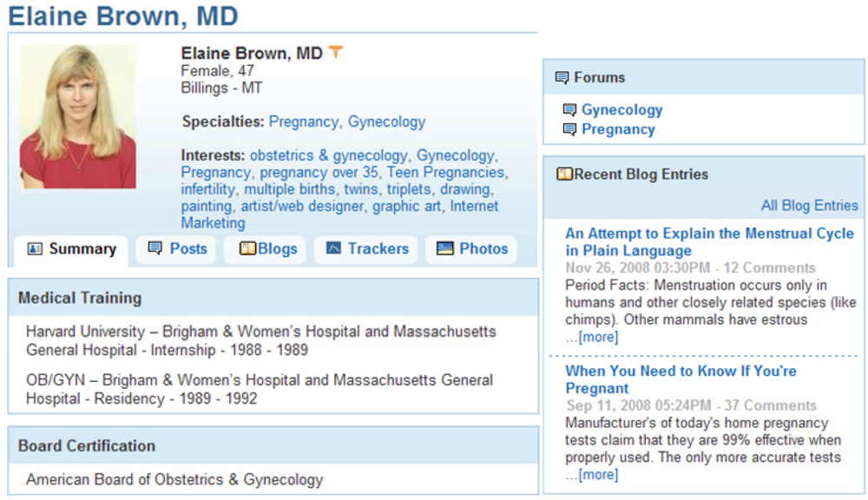
Task: Click the Recent Blog Entries book icon
Action: [564, 174]
